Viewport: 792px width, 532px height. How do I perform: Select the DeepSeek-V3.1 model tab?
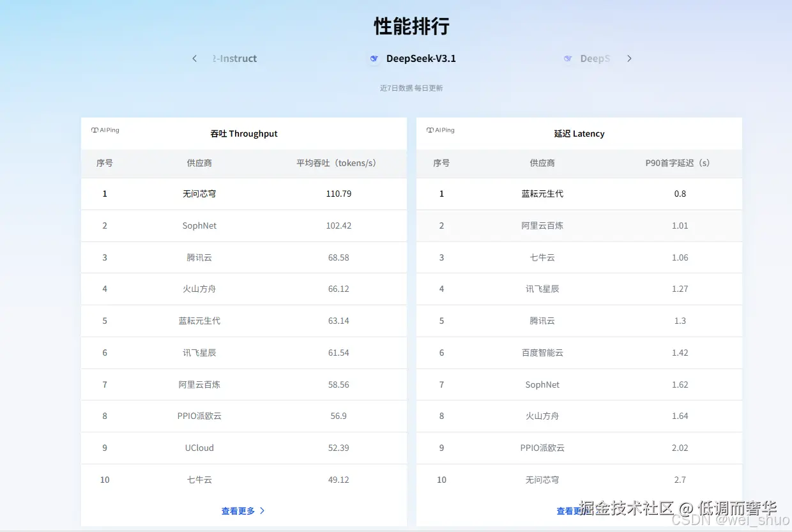tap(420, 58)
